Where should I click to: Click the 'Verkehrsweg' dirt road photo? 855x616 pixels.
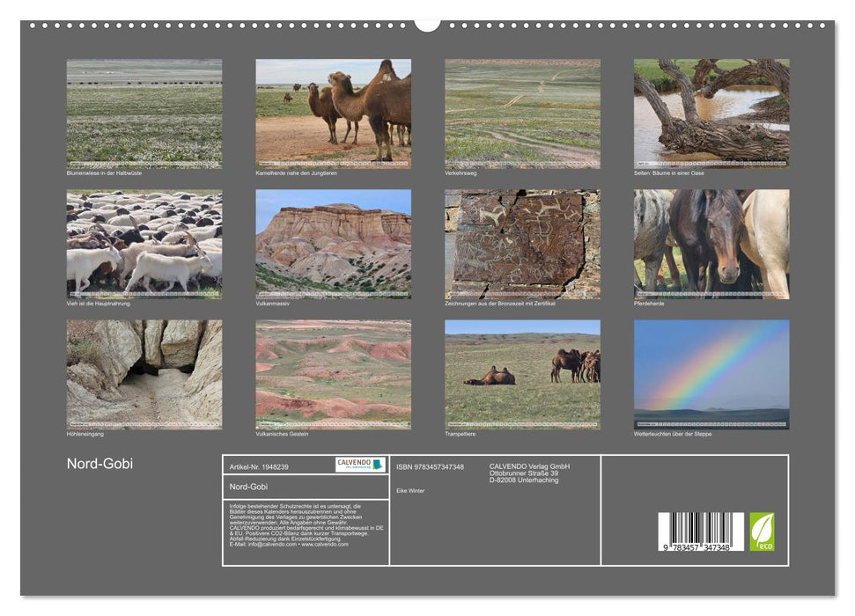pos(523,113)
